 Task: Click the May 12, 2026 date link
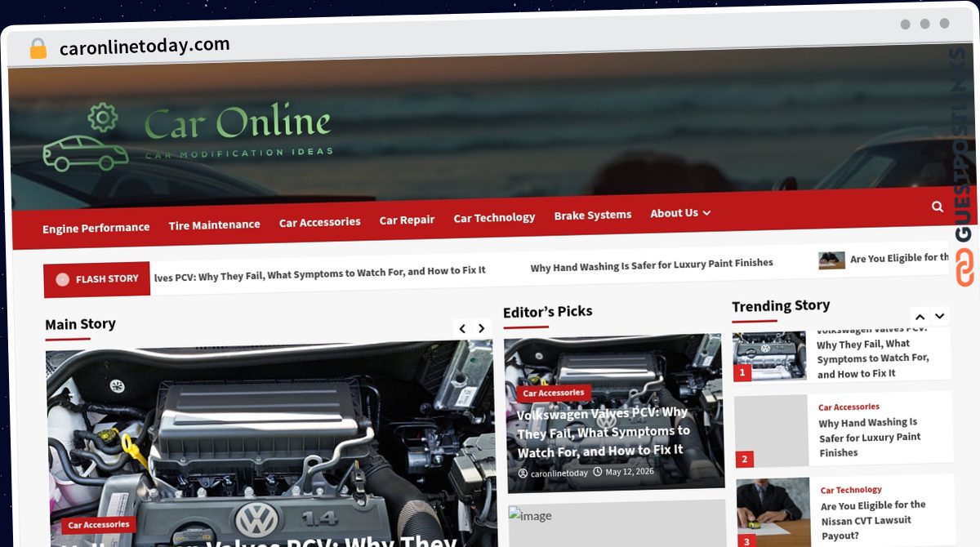[x=629, y=471]
